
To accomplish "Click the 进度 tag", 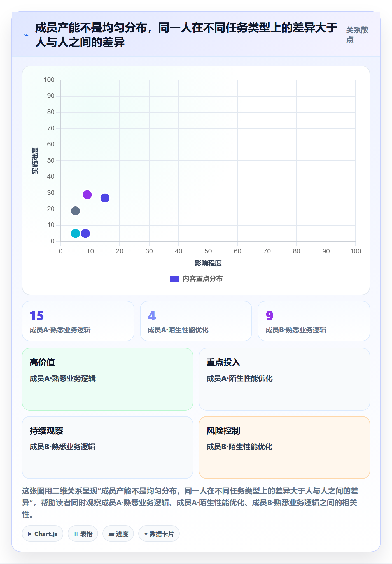I will point(118,534).
